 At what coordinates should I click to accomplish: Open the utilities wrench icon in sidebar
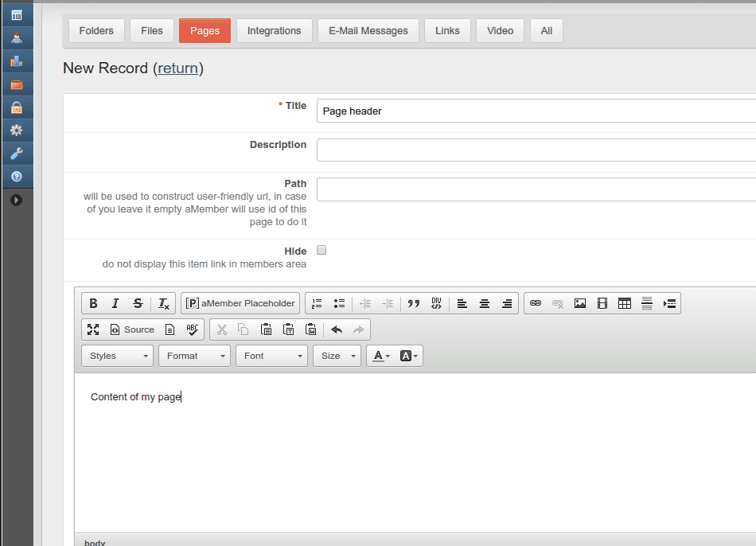[x=17, y=154]
